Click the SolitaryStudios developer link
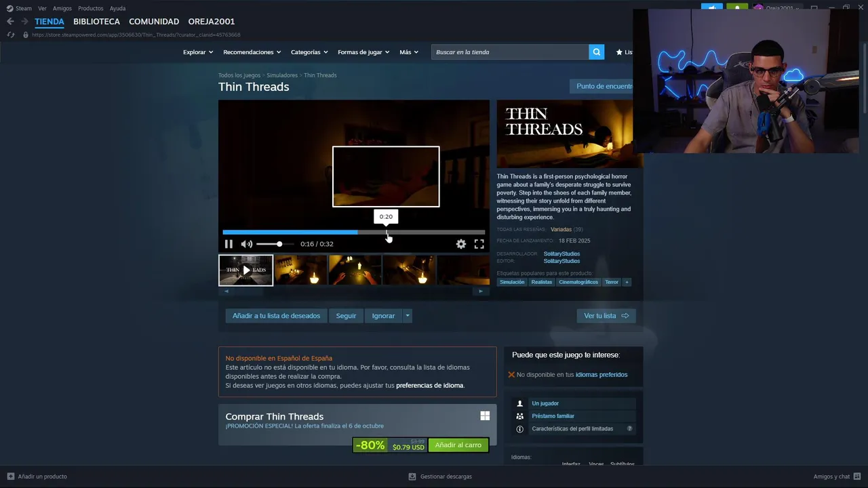The width and height of the screenshot is (868, 488). pyautogui.click(x=561, y=253)
